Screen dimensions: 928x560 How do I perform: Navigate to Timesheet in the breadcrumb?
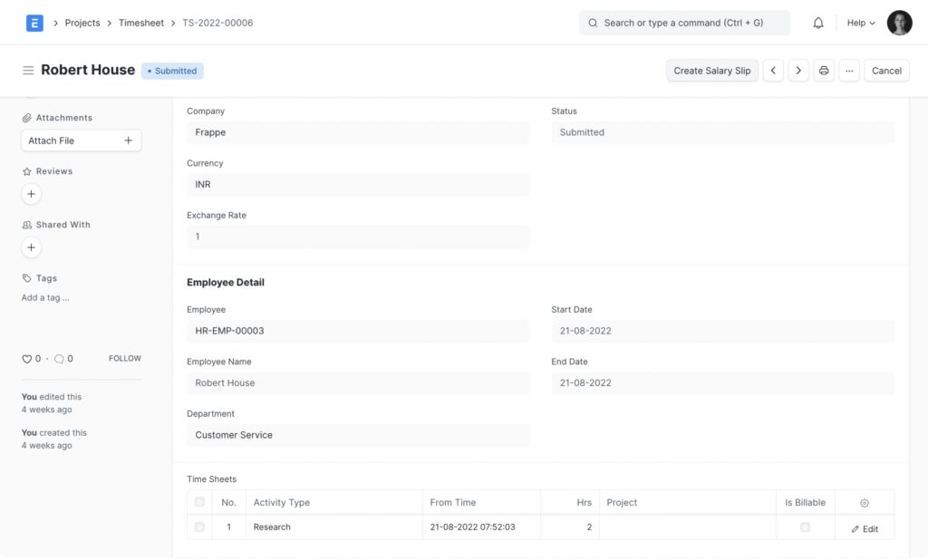141,23
